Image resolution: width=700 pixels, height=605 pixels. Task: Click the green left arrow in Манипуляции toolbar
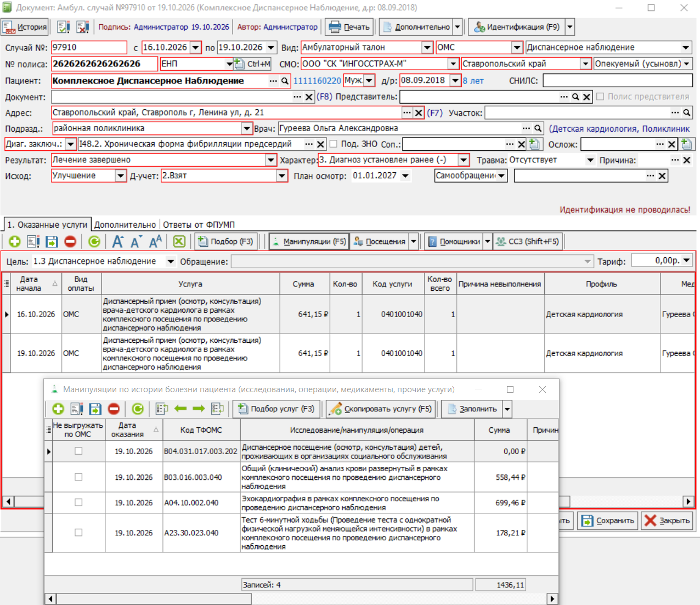(x=180, y=409)
